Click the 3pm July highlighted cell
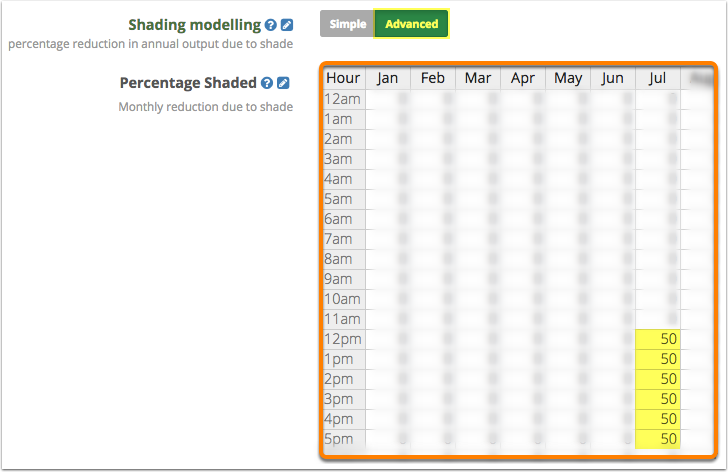Viewport: 728px width, 472px height. 658,399
